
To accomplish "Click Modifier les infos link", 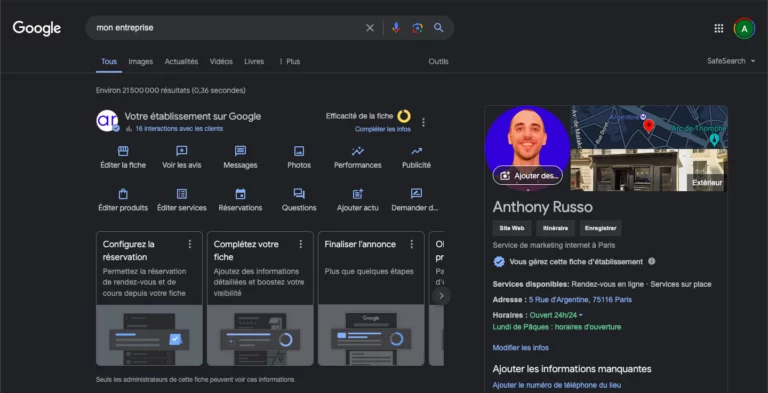I will point(521,348).
